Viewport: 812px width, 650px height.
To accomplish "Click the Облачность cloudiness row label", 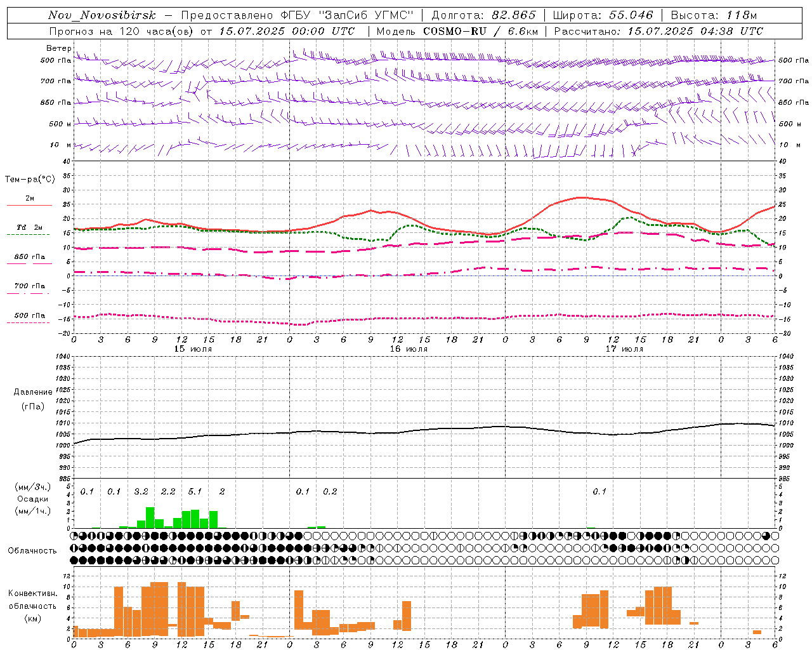I will point(32,550).
